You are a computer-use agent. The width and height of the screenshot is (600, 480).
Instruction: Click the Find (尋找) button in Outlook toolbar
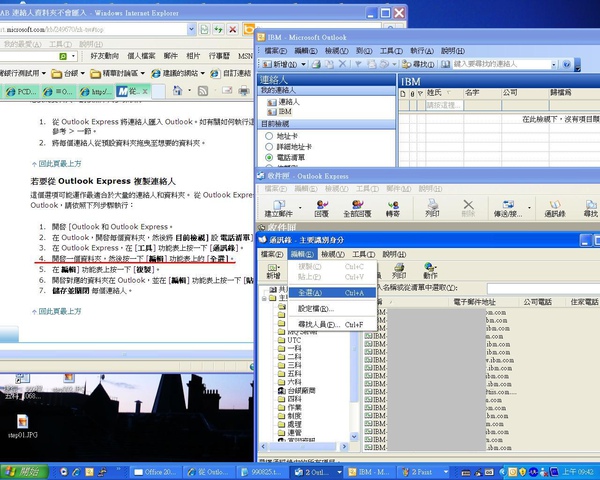pyautogui.click(x=418, y=64)
